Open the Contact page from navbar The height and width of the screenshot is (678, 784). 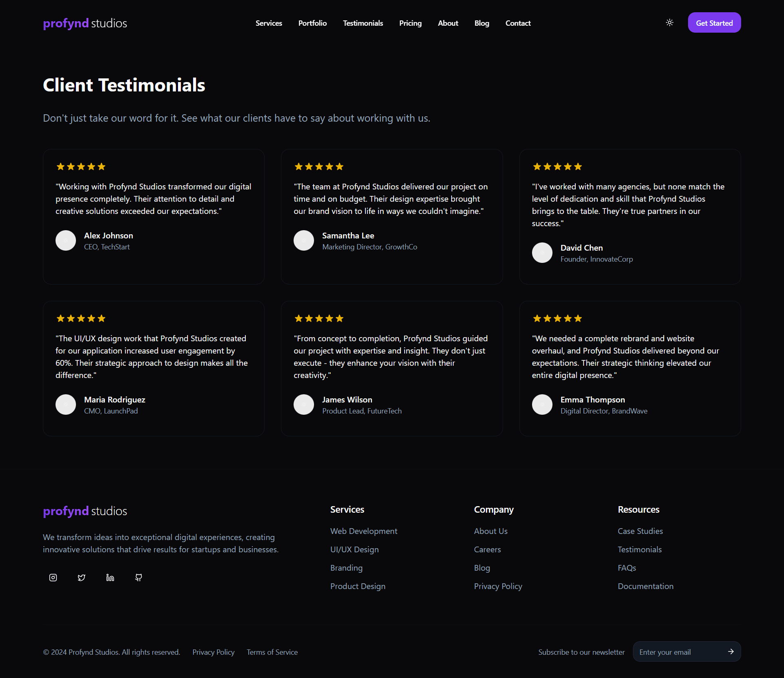[x=518, y=23]
